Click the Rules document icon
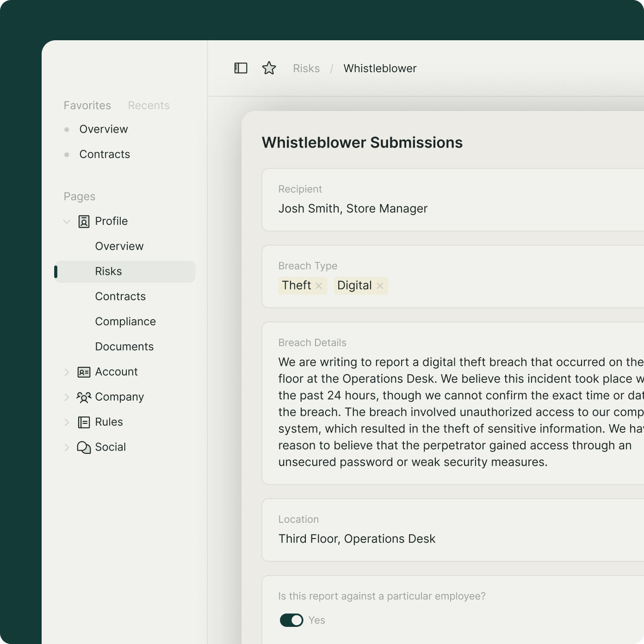This screenshot has height=644, width=644. [x=84, y=422]
